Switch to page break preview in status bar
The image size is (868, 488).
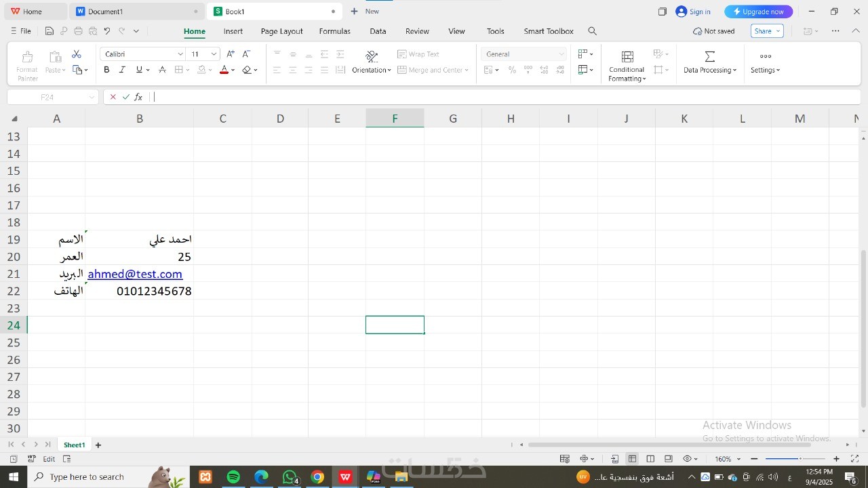pos(650,459)
